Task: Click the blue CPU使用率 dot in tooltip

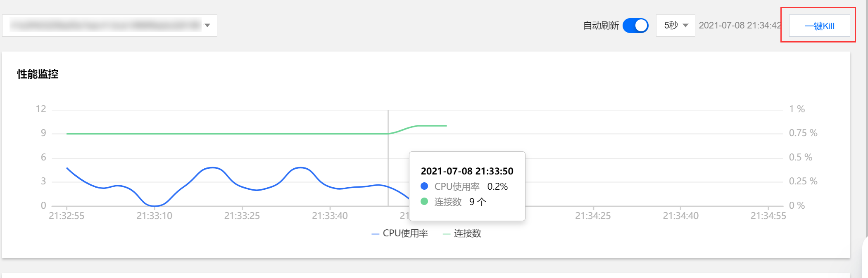Action: (x=424, y=186)
